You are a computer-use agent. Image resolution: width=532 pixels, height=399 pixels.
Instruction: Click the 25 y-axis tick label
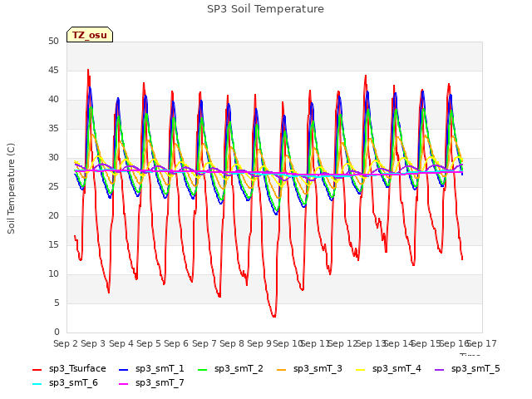tap(53, 186)
